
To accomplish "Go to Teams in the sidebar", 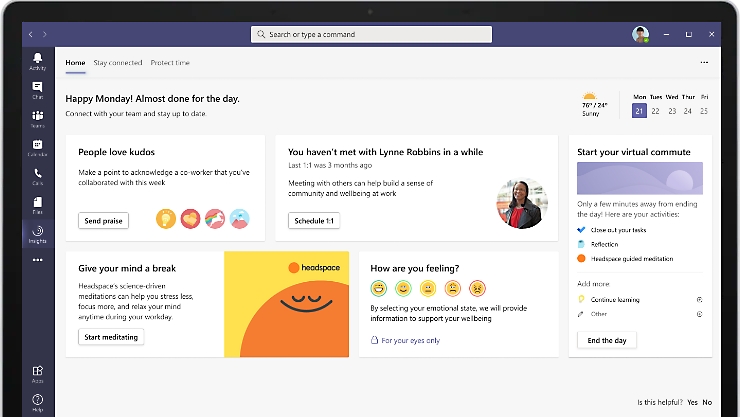I will click(38, 119).
